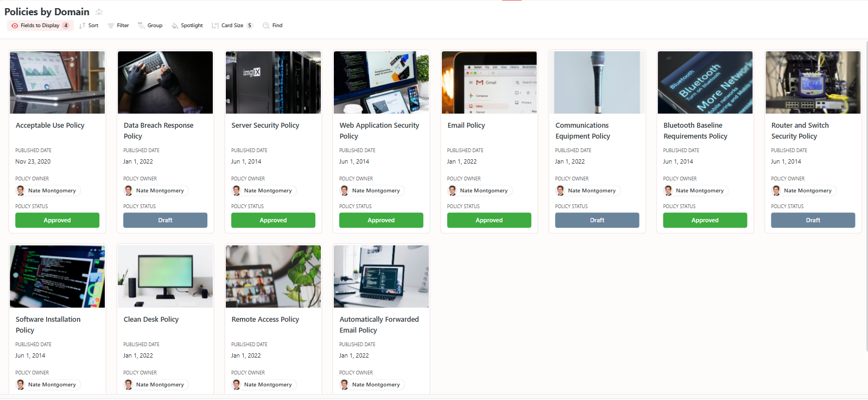This screenshot has height=400, width=868.
Task: Click Data Breach Response Policy title
Action: pos(159,131)
